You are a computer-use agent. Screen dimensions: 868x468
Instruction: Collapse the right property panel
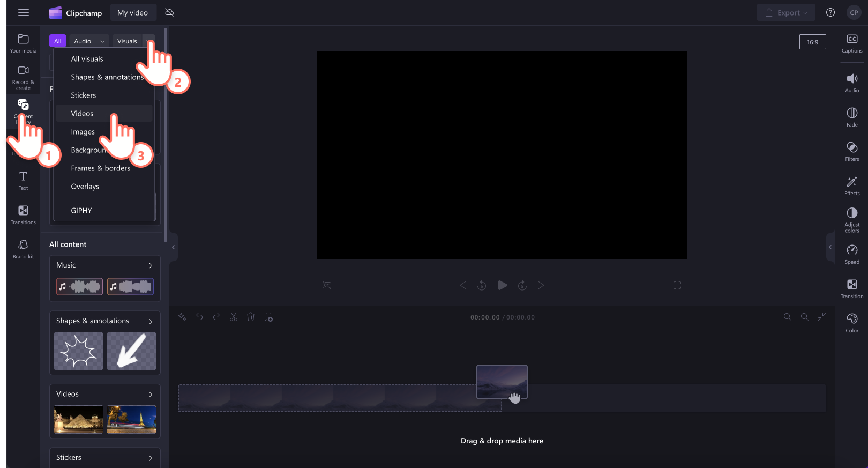[x=830, y=247]
